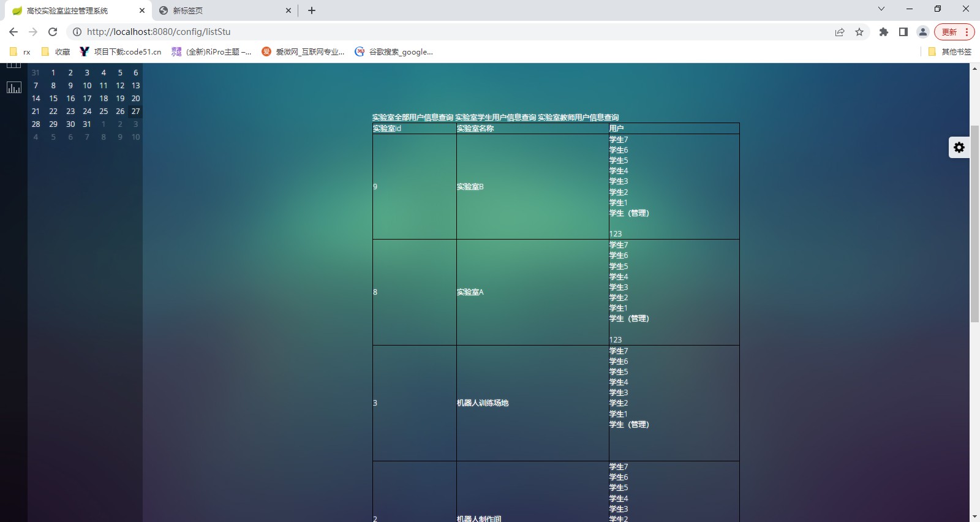Open the 谷歌搜索_google bookmark
980x522 pixels.
[x=394, y=52]
